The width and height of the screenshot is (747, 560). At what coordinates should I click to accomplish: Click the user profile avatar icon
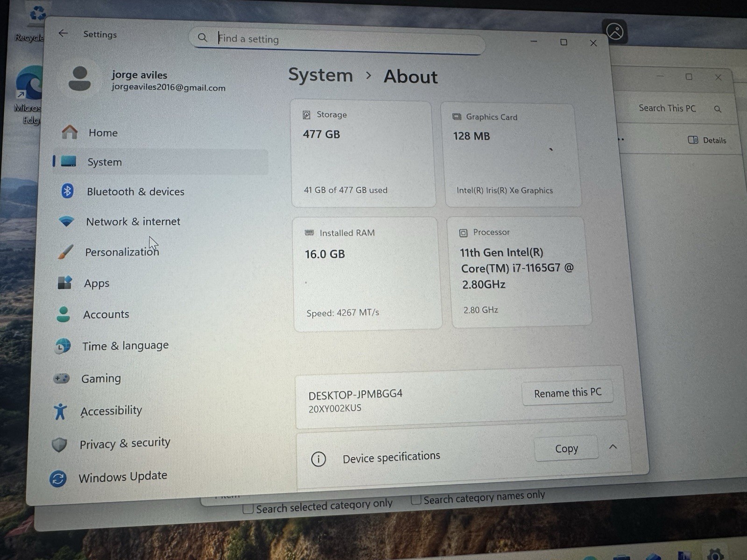79,78
